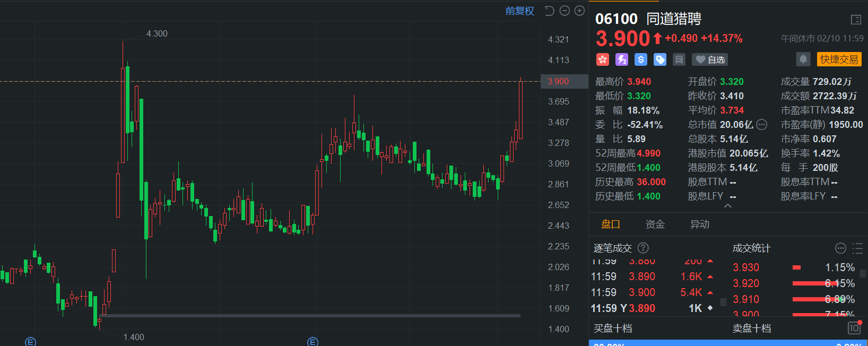Viewport: 868px width, 346px height.
Task: Toggle the panel layout icon beside stock name
Action: coord(855,20)
